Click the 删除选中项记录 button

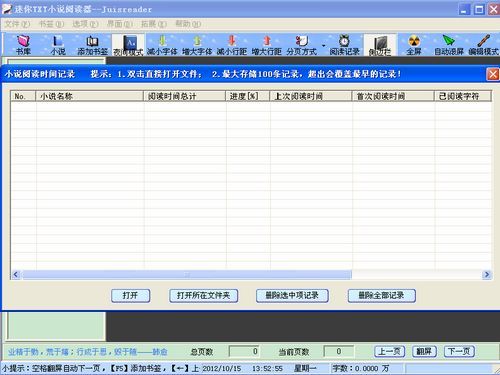[292, 296]
